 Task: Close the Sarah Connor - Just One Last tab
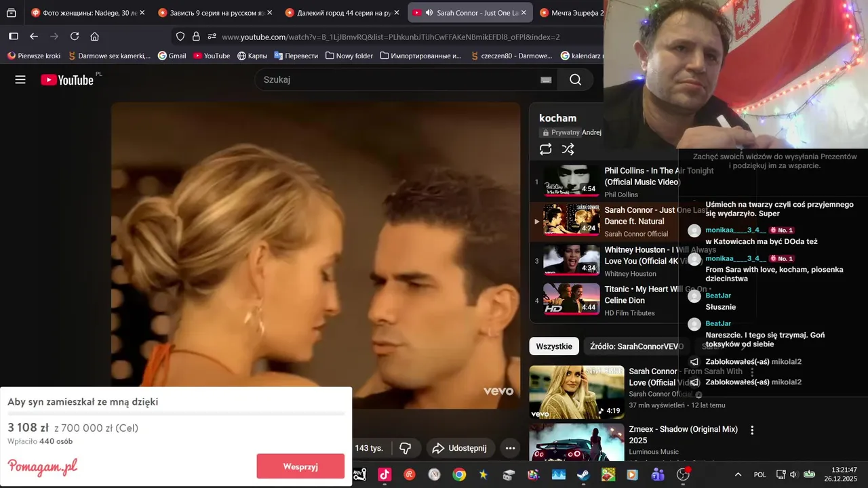click(524, 13)
